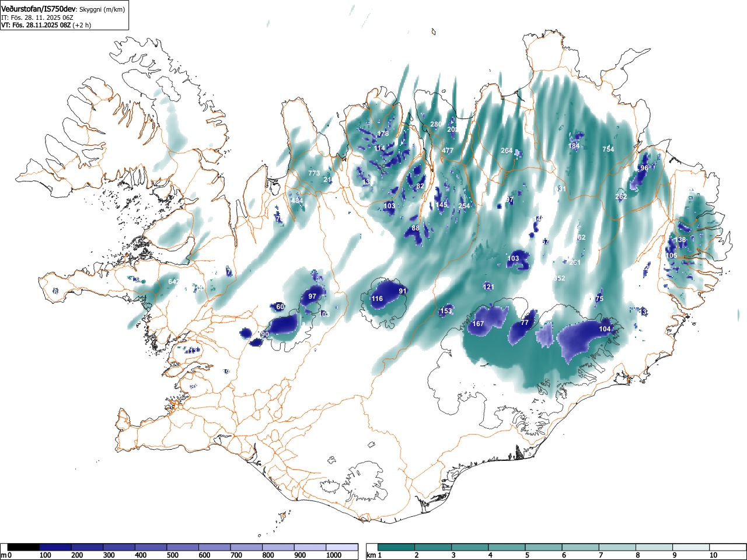The width and height of the screenshot is (747, 560).
Task: Select the 5–6 km legend swatch
Action: click(x=544, y=547)
